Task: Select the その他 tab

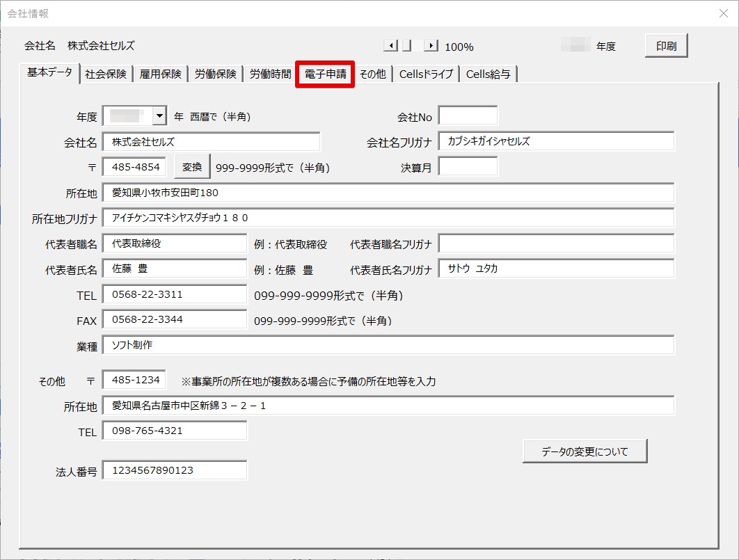Action: pyautogui.click(x=373, y=73)
